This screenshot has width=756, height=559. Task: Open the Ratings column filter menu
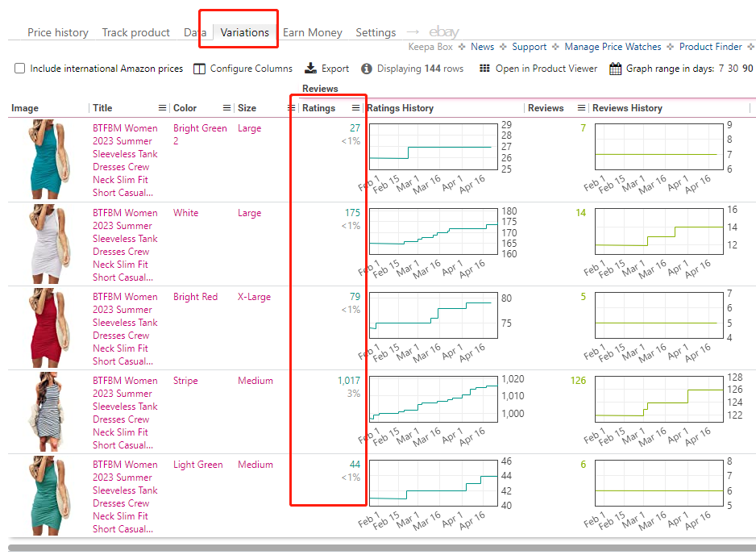(x=355, y=108)
